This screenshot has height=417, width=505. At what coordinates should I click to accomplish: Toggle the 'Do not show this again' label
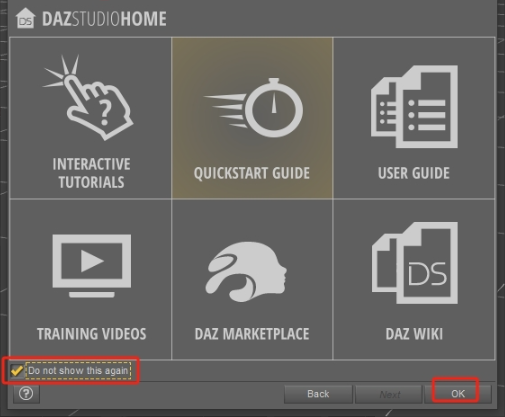point(78,370)
